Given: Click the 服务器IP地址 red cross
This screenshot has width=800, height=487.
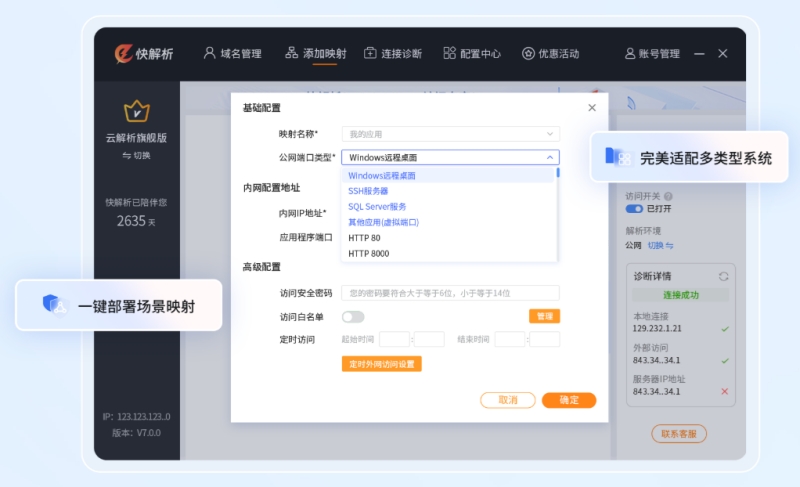Looking at the screenshot, I should [724, 392].
